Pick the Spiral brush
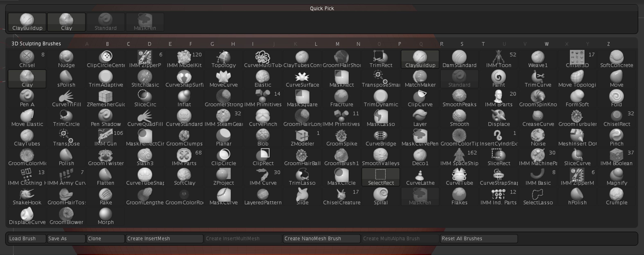 pos(381,197)
